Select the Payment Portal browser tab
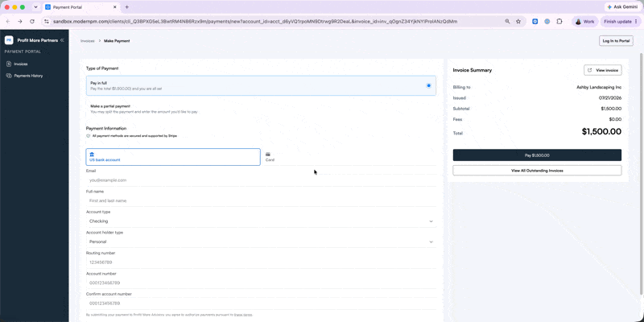Screen dimensions: 644x322 pyautogui.click(x=80, y=7)
